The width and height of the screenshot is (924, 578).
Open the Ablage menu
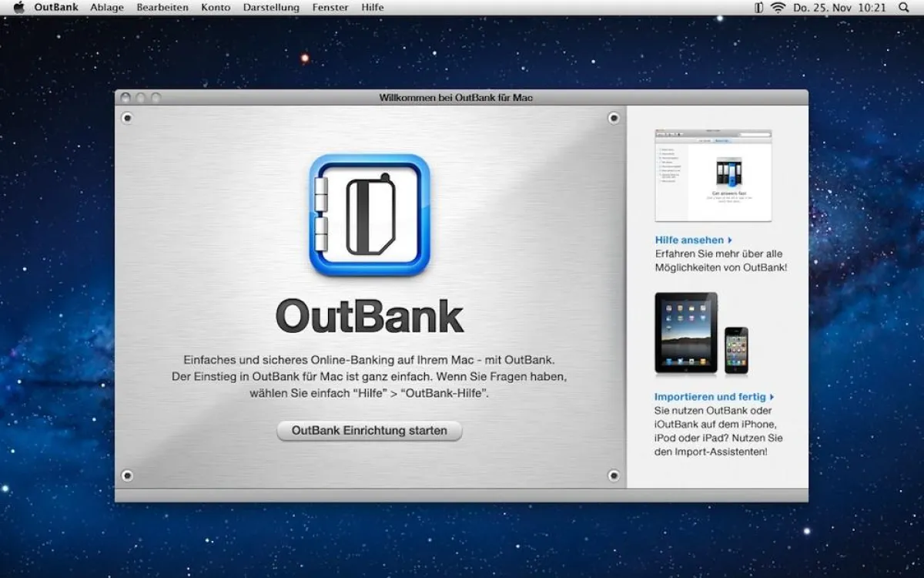point(107,7)
